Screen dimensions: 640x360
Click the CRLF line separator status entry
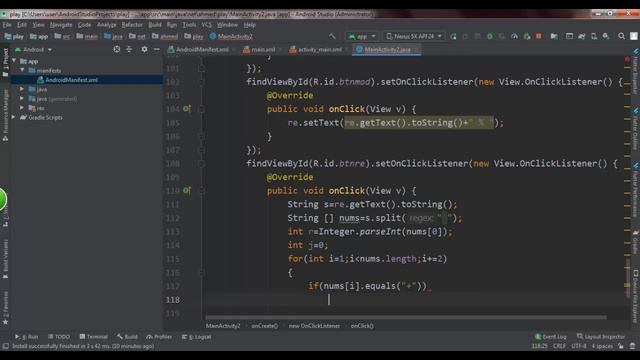559,346
